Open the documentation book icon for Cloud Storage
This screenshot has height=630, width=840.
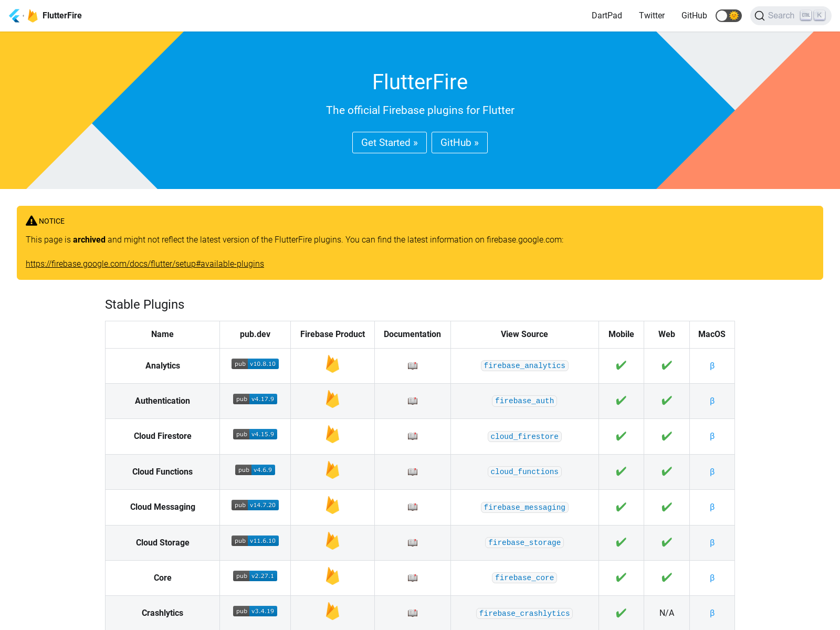(413, 543)
